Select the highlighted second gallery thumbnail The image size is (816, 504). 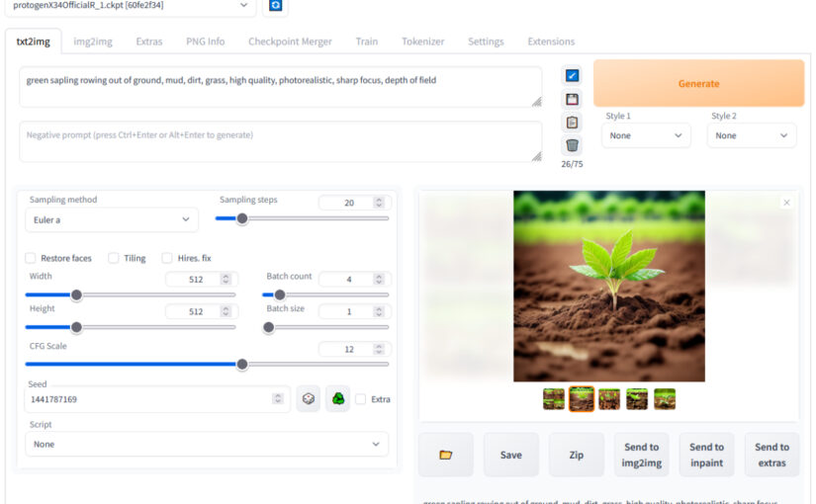coord(582,399)
